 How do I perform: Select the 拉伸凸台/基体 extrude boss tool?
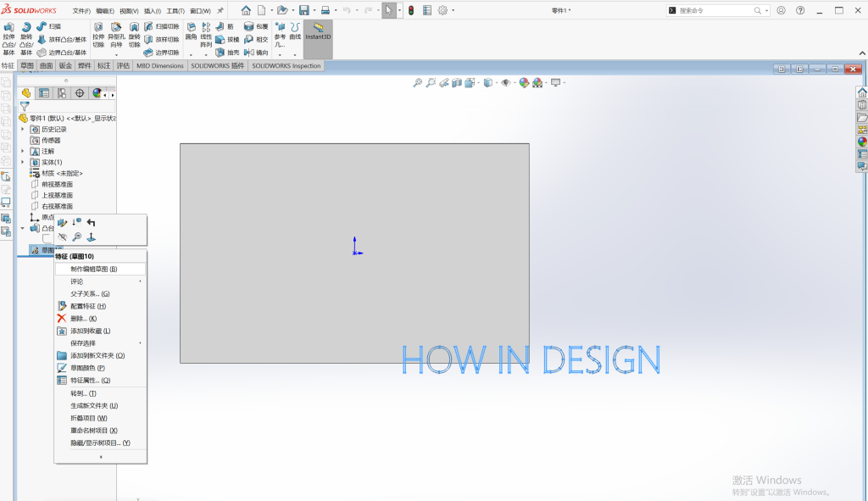tap(8, 39)
